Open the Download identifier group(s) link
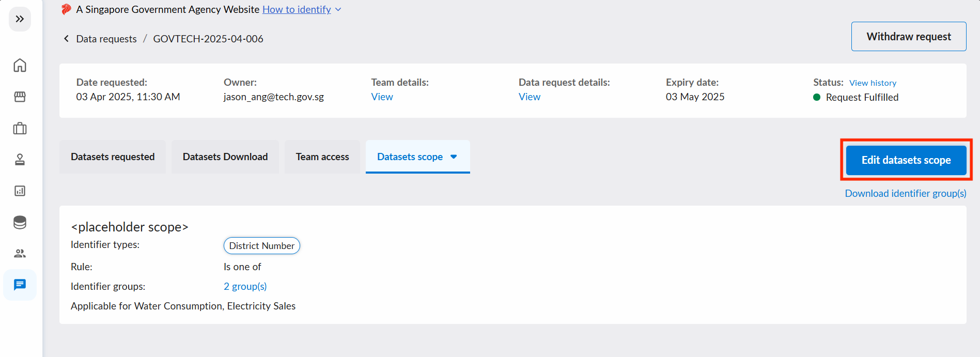 (906, 193)
